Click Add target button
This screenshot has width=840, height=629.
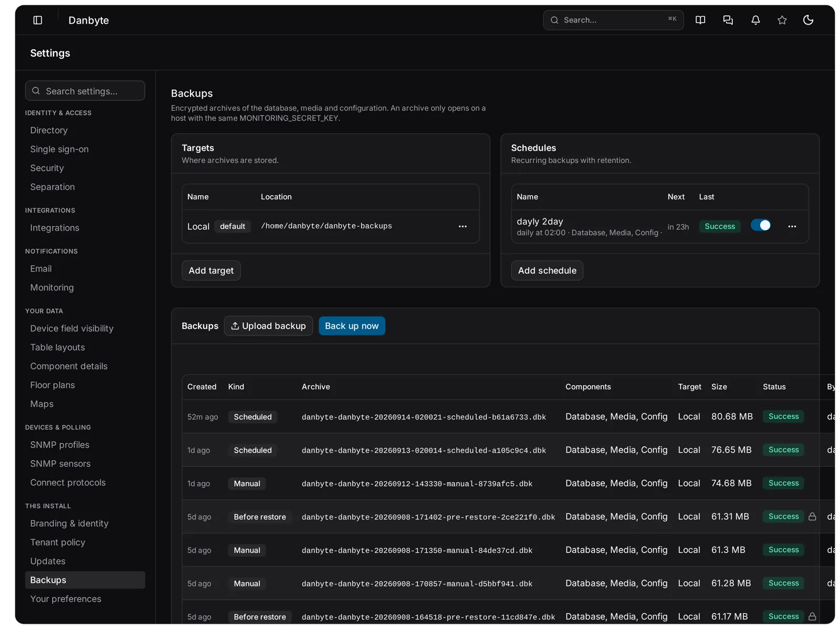coord(211,270)
